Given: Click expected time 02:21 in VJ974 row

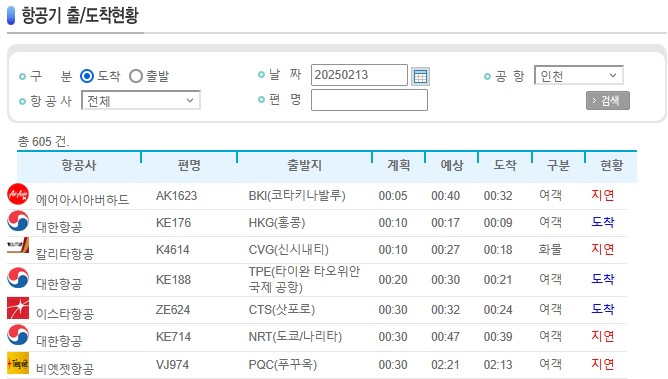Looking at the screenshot, I should click(445, 365).
